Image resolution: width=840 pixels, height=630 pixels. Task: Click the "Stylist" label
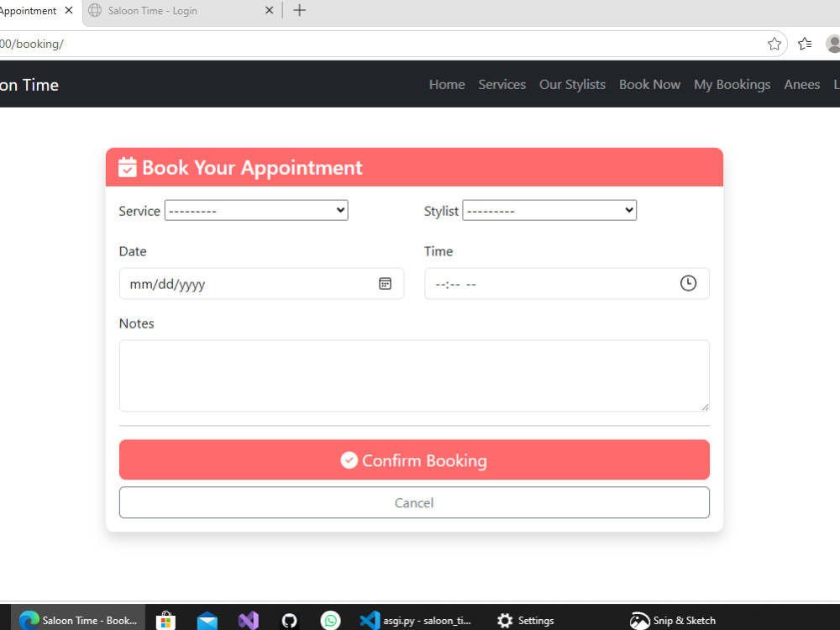click(x=442, y=211)
